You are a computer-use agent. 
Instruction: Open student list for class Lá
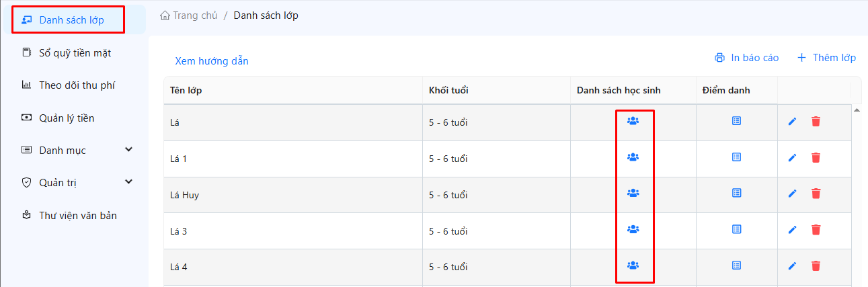[633, 121]
